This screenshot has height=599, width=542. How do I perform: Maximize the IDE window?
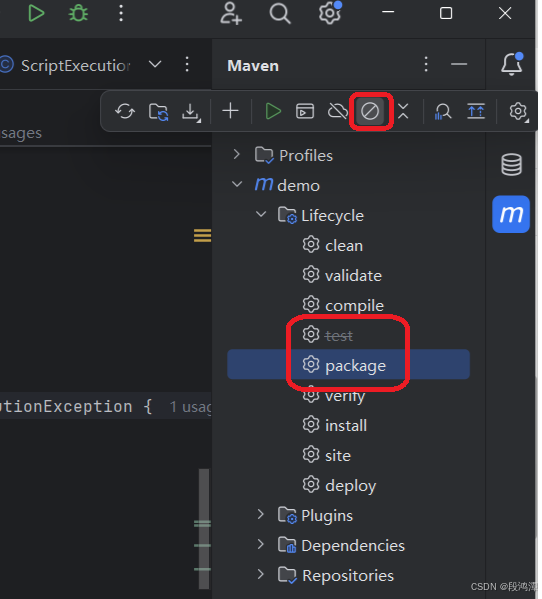point(446,13)
